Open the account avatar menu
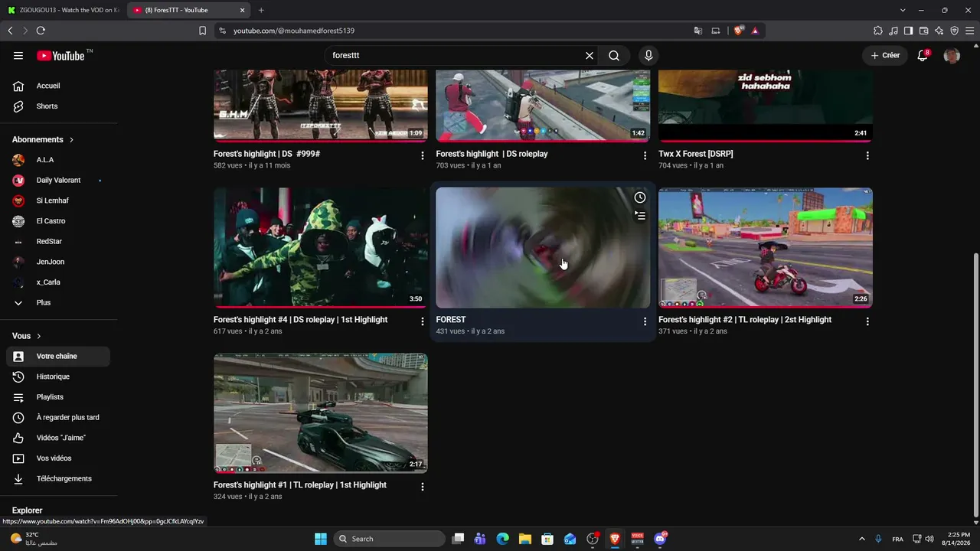Image resolution: width=980 pixels, height=551 pixels. (x=952, y=56)
